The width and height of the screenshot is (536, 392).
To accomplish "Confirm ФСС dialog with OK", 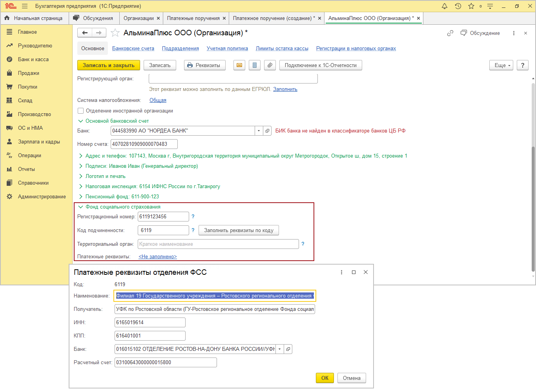I will (x=325, y=378).
